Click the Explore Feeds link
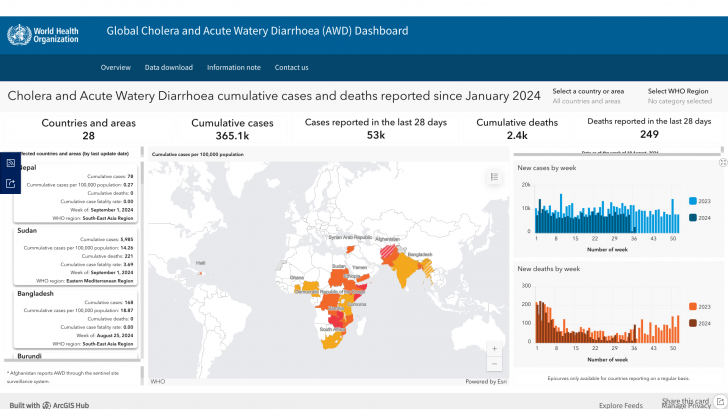Image resolution: width=728 pixels, height=409 pixels. [x=620, y=404]
